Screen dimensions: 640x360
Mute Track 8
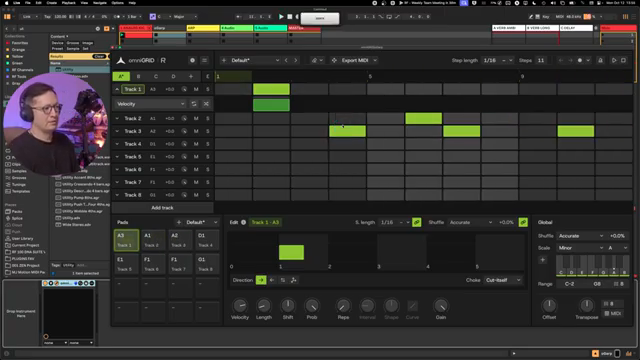point(196,195)
